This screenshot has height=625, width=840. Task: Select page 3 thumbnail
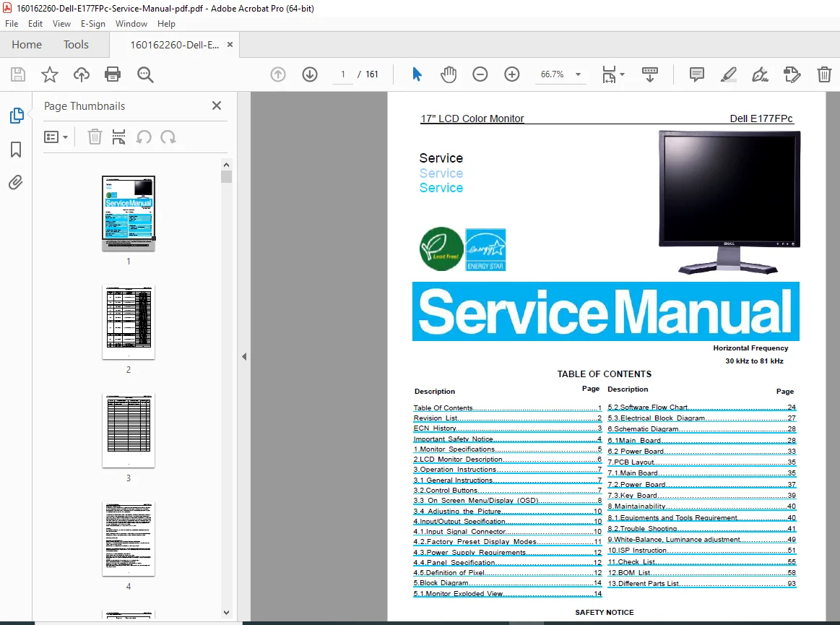click(x=129, y=431)
